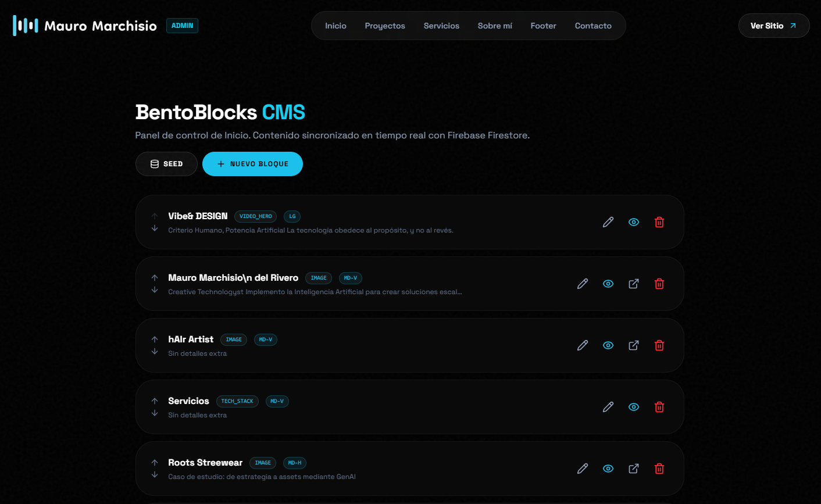The image size is (821, 504).
Task: Click the SEED database button
Action: point(166,164)
